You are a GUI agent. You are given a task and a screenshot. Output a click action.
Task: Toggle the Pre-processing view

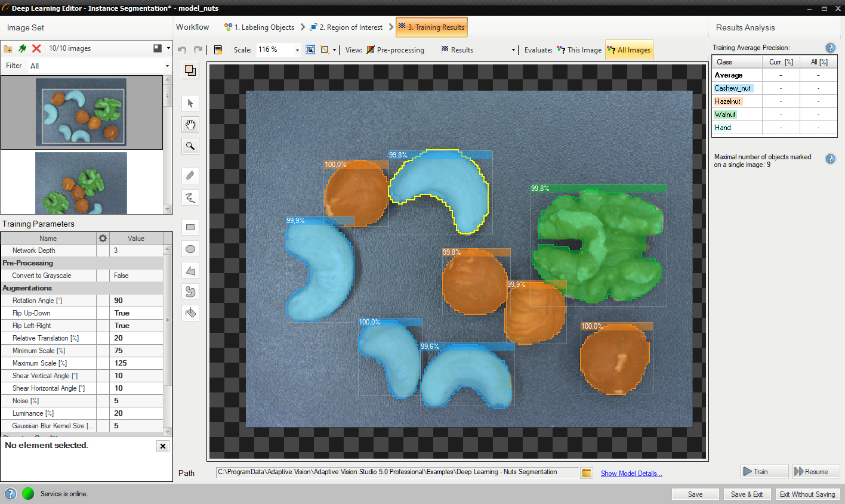(395, 50)
